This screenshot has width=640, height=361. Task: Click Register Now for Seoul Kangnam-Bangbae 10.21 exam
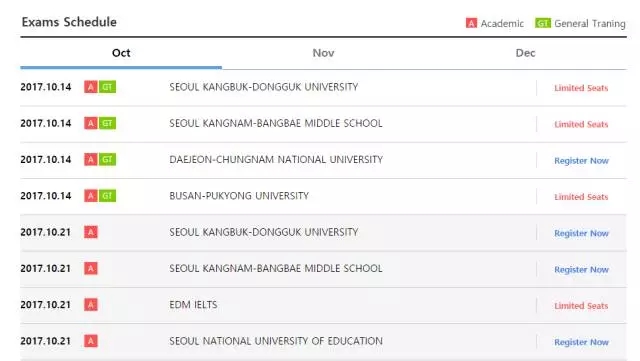581,270
